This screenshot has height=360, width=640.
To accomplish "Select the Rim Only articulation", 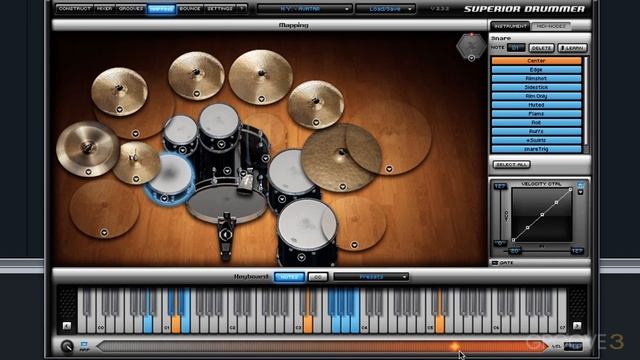I will 536,96.
